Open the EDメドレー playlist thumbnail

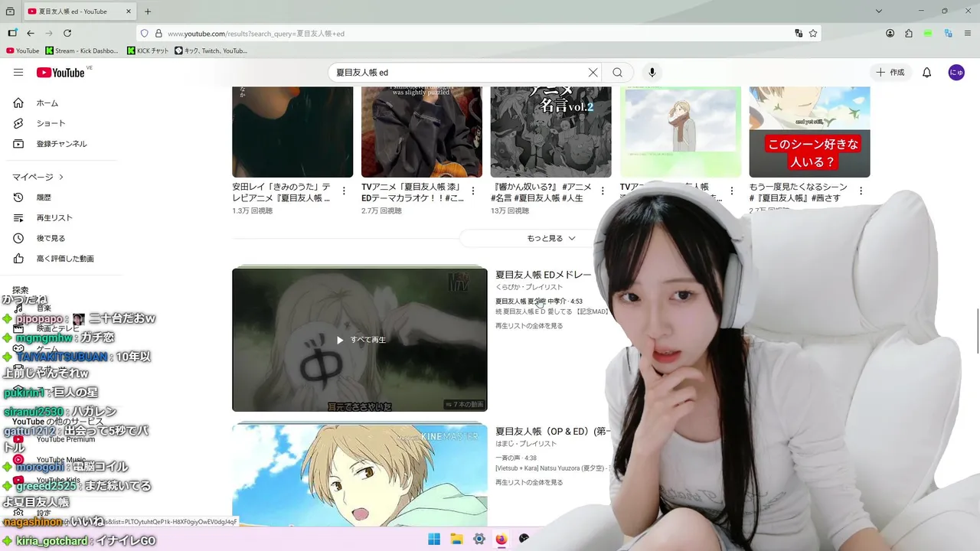(x=360, y=340)
